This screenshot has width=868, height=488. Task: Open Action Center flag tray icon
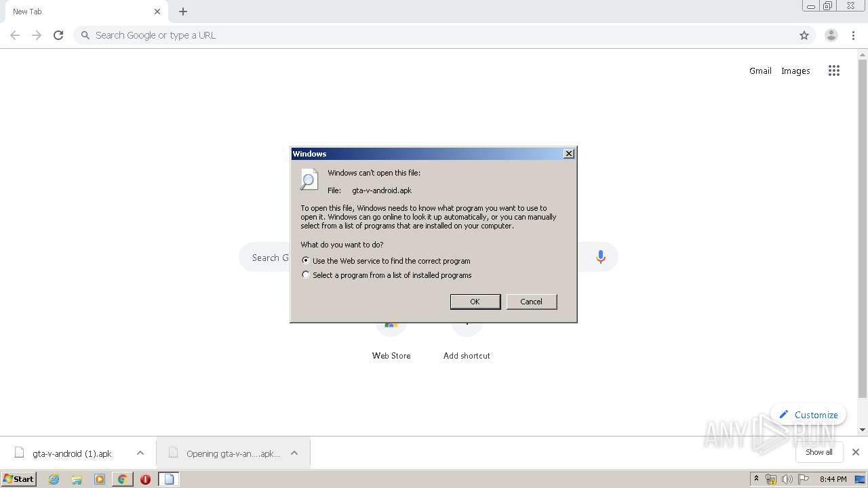(x=804, y=479)
